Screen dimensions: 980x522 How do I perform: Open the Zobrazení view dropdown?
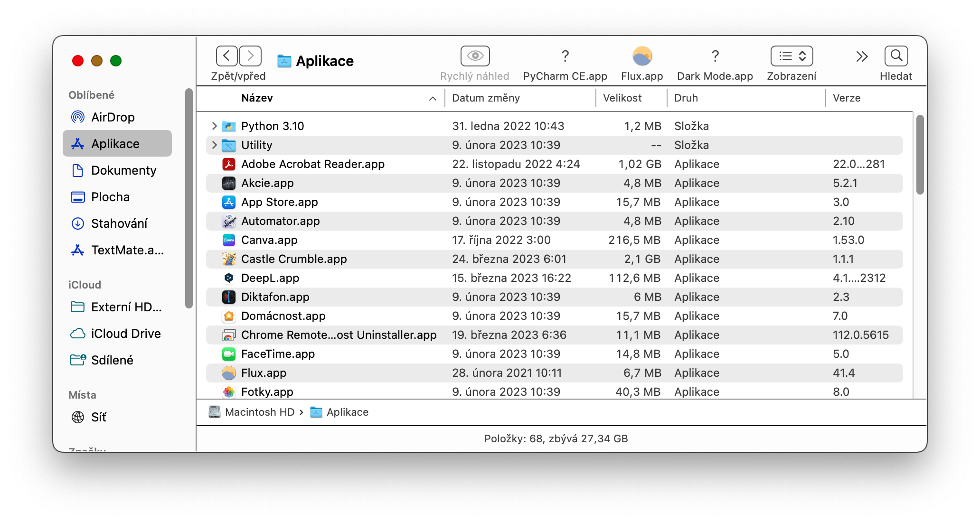[792, 56]
